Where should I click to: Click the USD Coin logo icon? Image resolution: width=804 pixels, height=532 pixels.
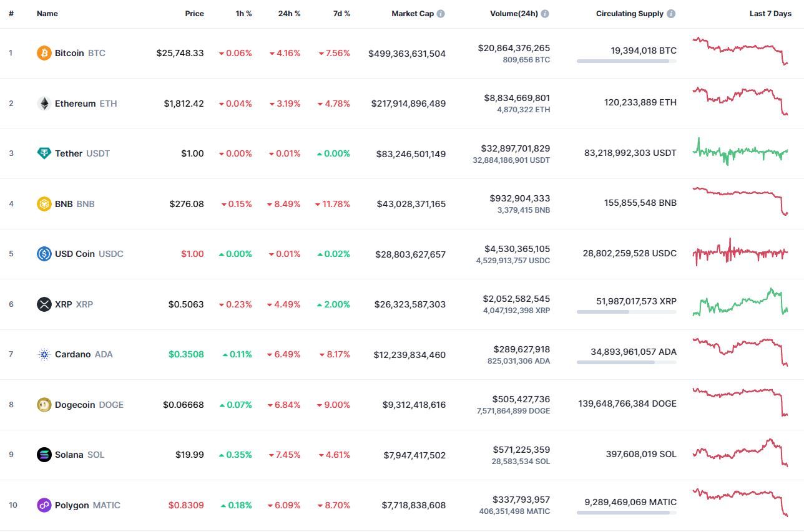pos(44,254)
